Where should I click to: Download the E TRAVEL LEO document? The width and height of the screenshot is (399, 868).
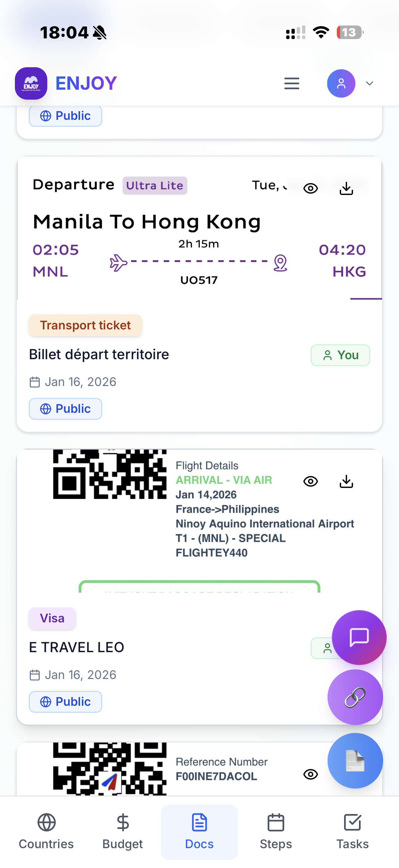tap(346, 481)
